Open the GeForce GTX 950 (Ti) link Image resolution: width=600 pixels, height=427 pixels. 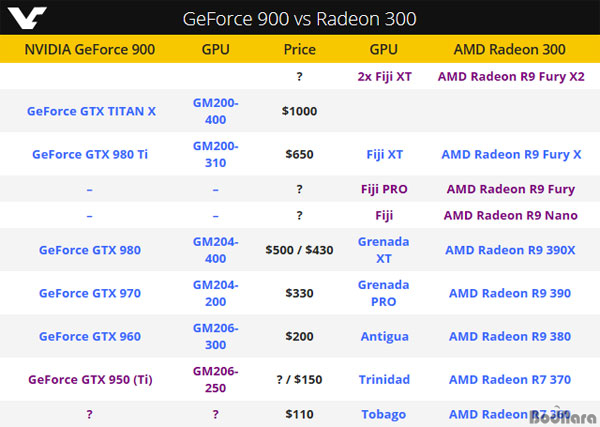pyautogui.click(x=90, y=380)
